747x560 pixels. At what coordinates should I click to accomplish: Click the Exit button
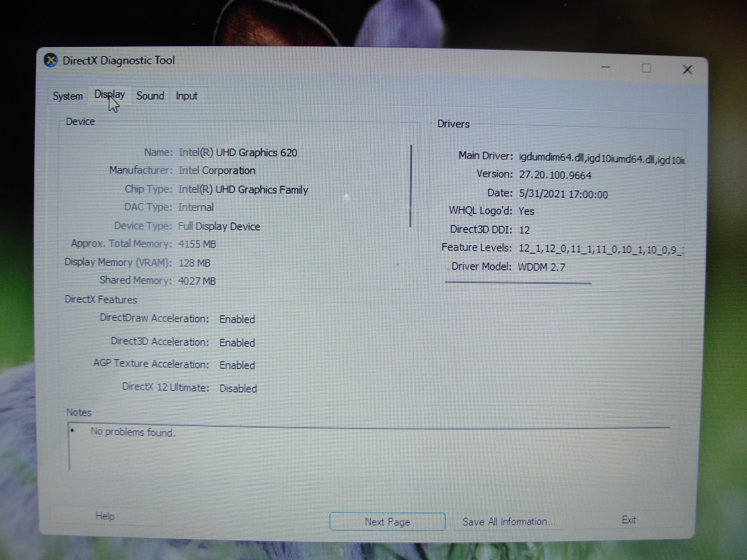click(x=628, y=520)
